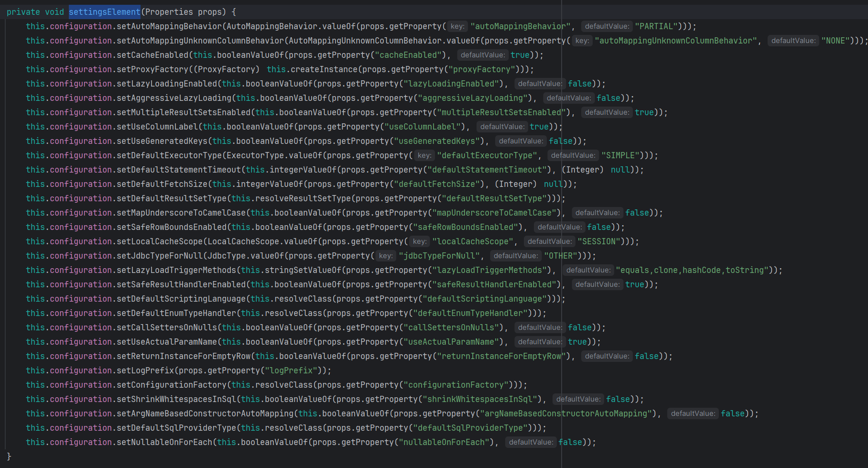This screenshot has width=868, height=468.
Task: Click the "cacheEnabled" property string
Action: coord(408,55)
